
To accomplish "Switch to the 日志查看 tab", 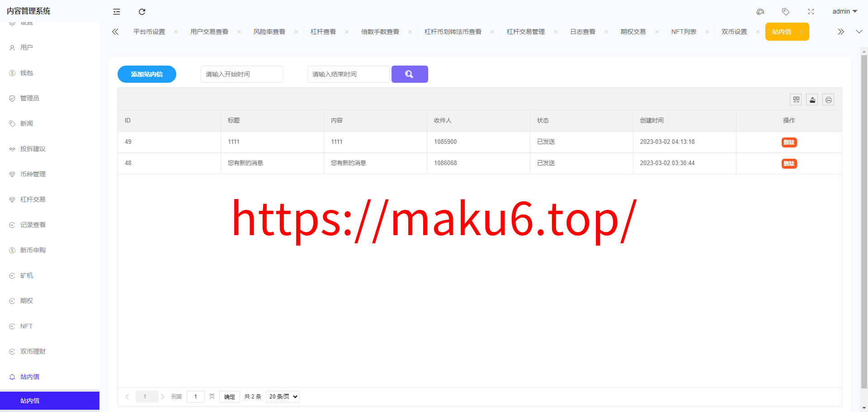I will [x=583, y=32].
